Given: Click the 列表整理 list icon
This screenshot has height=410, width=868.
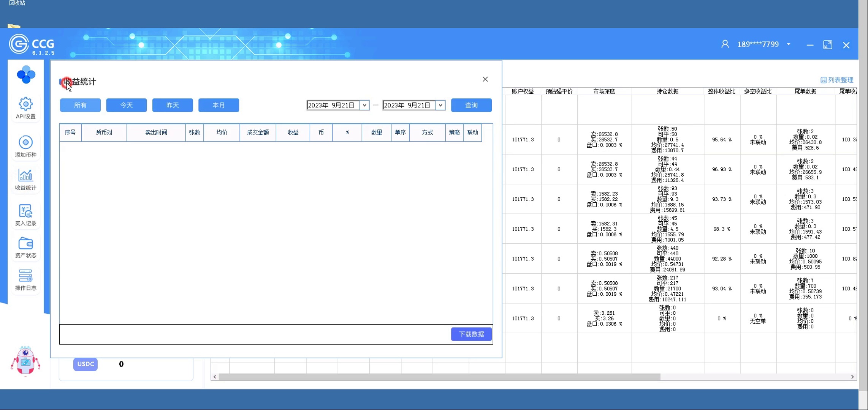Looking at the screenshot, I should 823,80.
